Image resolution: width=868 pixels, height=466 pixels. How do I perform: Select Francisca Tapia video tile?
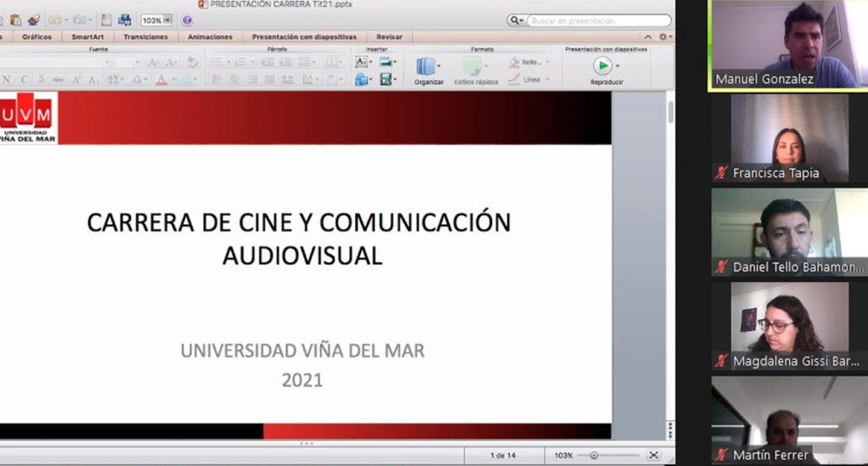(x=789, y=138)
